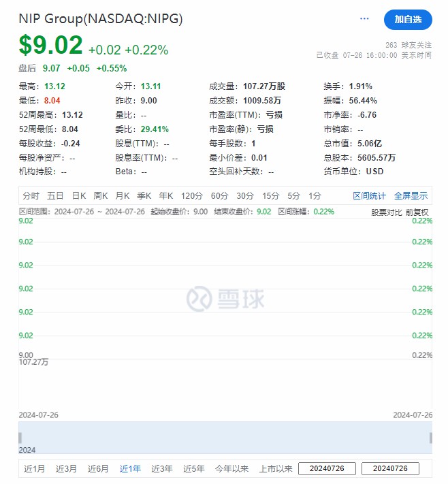
Task: Click the 成交量 value 107.27万股
Action: tap(264, 86)
